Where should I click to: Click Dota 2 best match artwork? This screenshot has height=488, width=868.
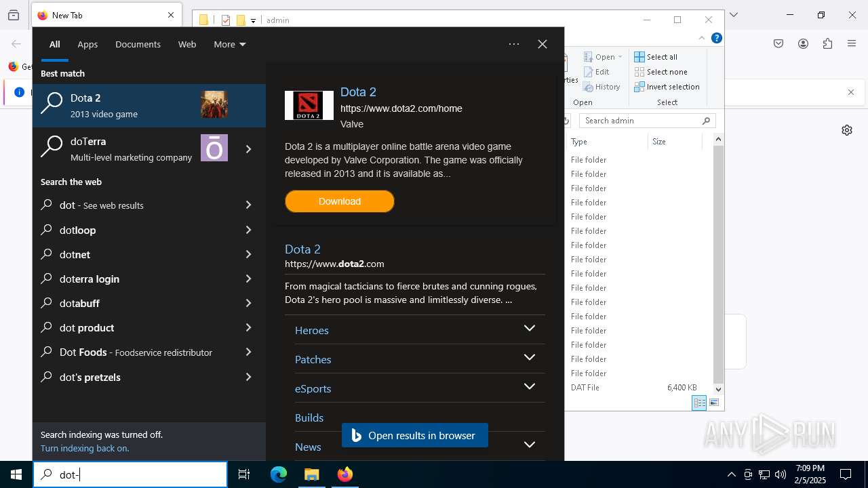tap(214, 105)
